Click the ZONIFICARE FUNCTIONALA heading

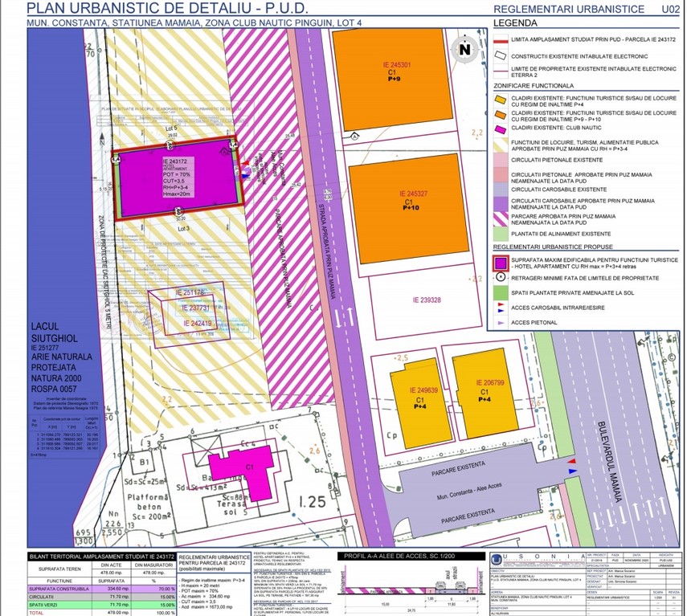coord(534,86)
